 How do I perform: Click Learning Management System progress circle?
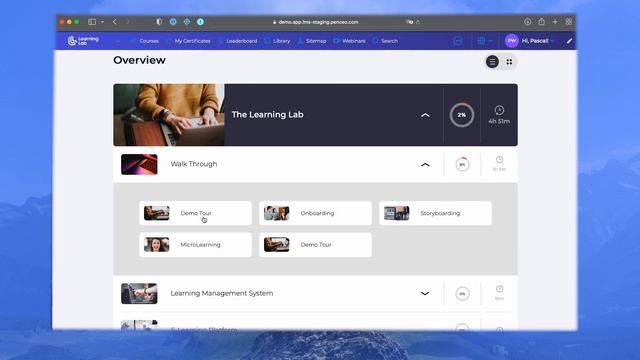click(x=462, y=293)
